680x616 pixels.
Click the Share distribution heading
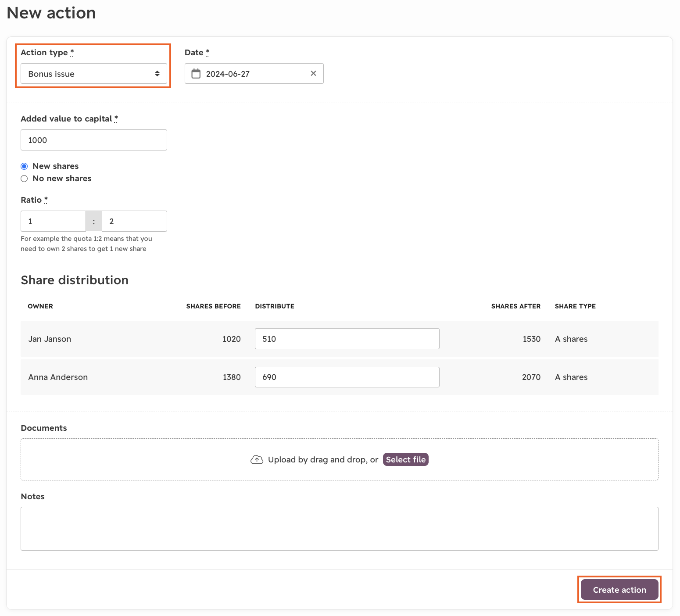[x=75, y=280]
